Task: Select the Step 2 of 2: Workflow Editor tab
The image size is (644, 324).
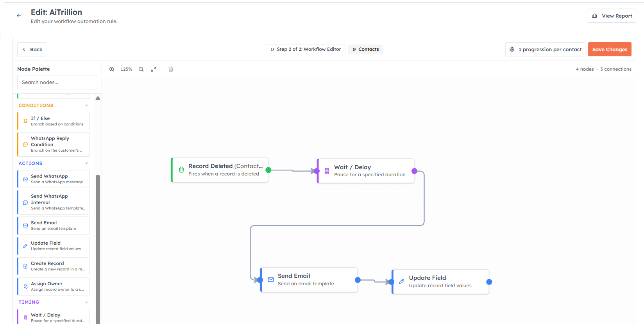Action: 306,49
